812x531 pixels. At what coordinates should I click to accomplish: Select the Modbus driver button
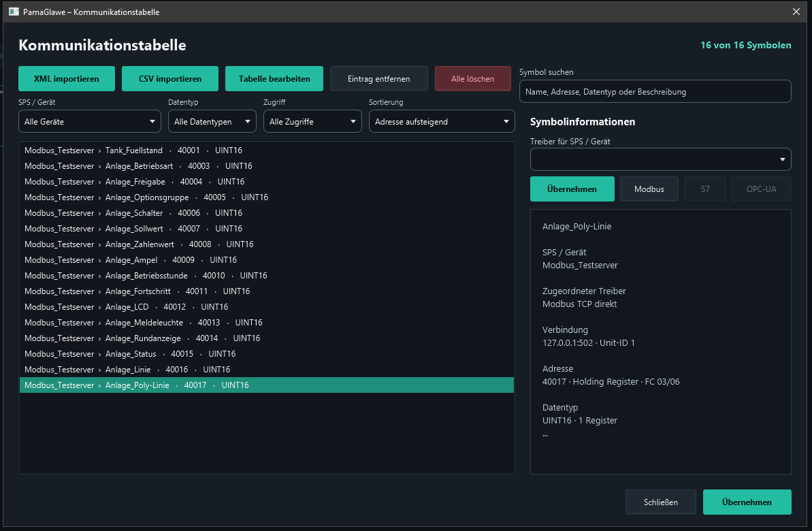(x=649, y=189)
